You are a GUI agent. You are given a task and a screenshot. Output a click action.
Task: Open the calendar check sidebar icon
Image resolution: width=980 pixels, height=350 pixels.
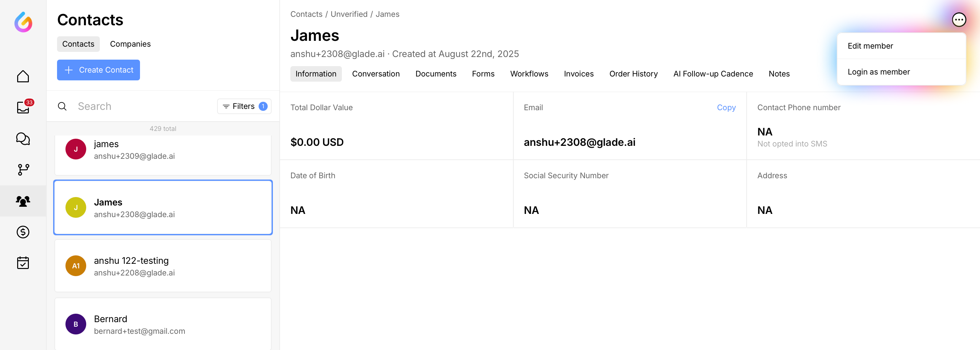point(23,263)
